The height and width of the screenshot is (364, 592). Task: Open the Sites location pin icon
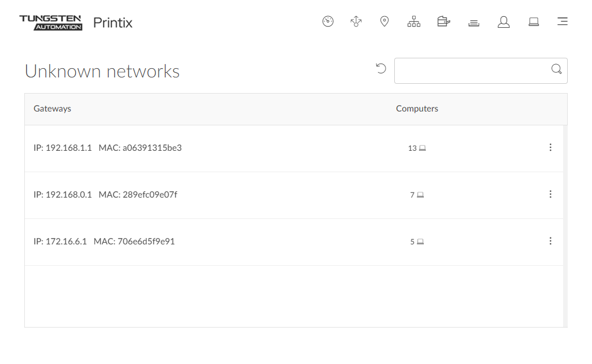[384, 21]
